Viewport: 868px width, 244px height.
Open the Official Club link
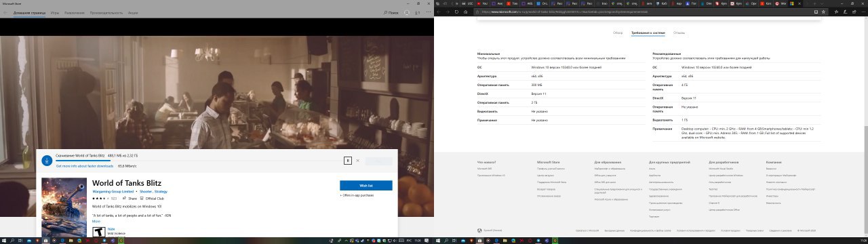(x=151, y=198)
